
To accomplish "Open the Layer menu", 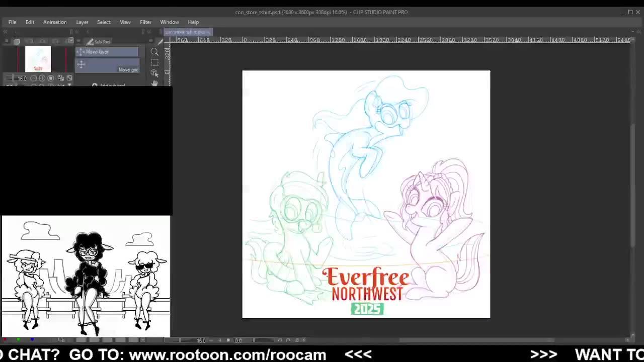I will tap(82, 22).
